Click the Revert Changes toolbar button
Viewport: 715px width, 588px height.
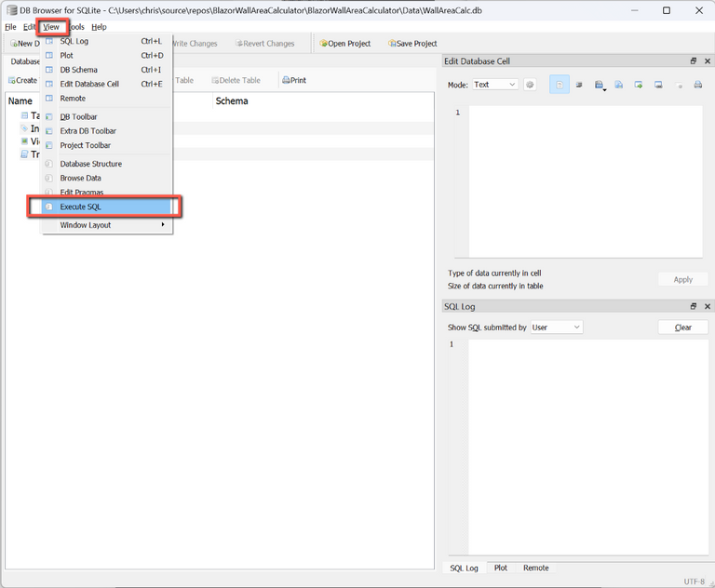tap(265, 44)
